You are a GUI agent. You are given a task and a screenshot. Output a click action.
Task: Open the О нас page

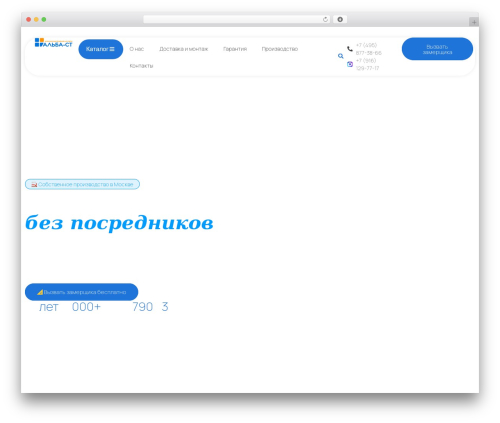pos(136,49)
